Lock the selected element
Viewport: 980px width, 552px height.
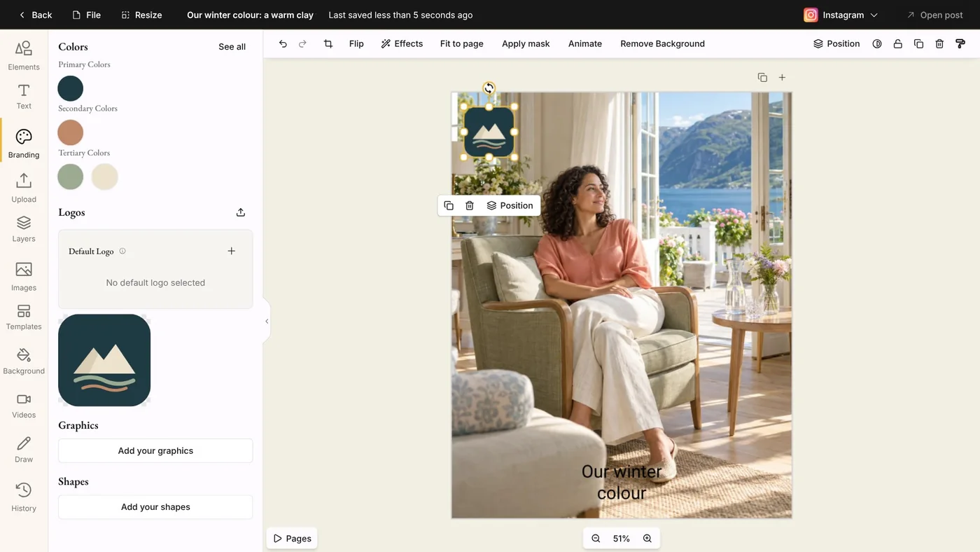898,43
